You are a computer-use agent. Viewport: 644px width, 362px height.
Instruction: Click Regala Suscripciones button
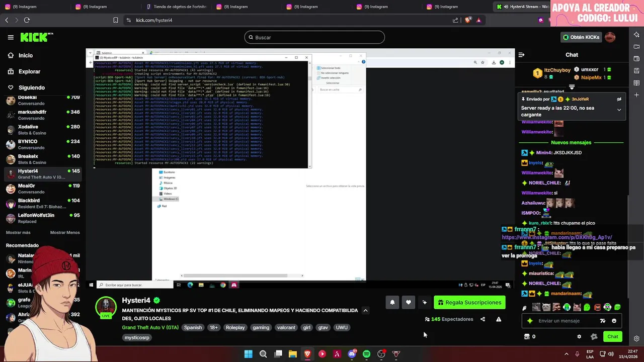[469, 302]
